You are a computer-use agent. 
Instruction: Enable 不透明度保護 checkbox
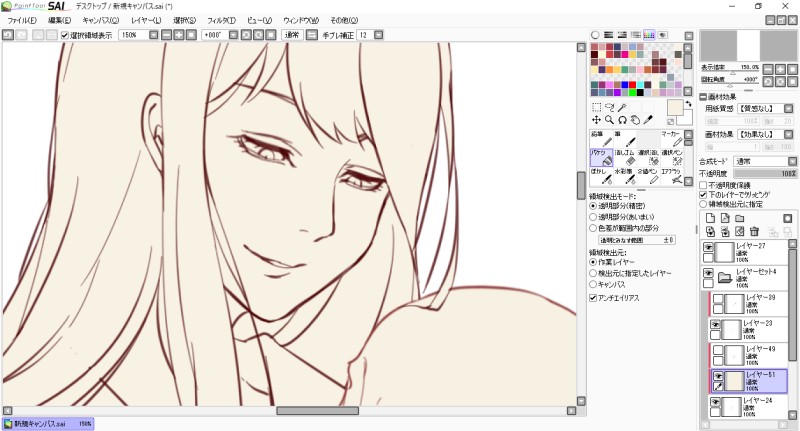[703, 185]
